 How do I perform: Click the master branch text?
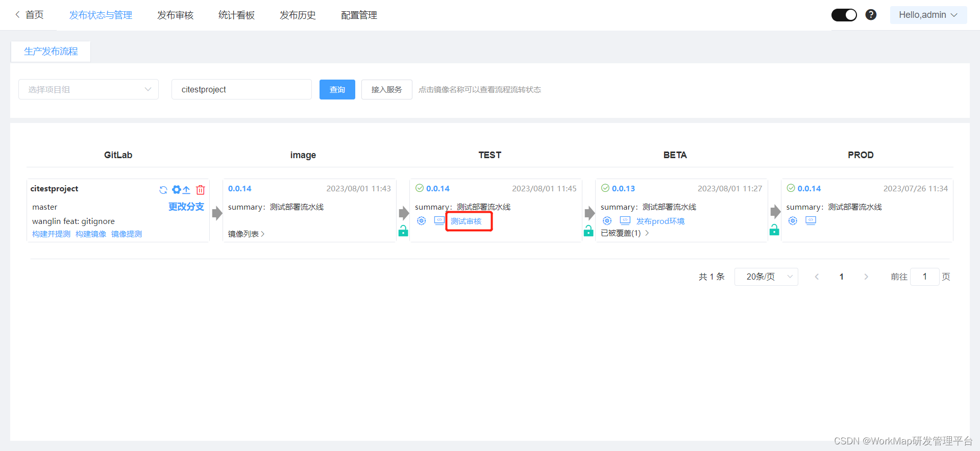tap(44, 207)
